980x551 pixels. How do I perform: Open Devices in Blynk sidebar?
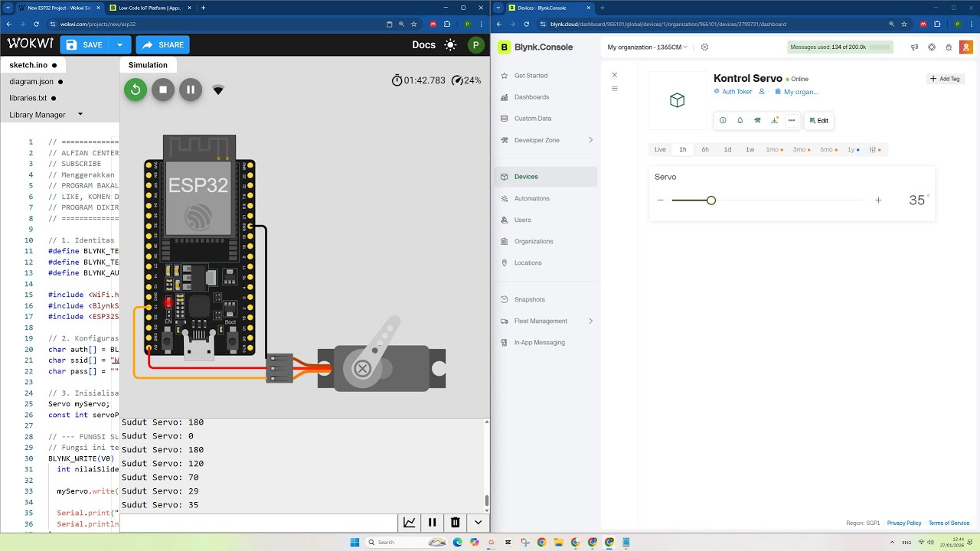coord(546,177)
